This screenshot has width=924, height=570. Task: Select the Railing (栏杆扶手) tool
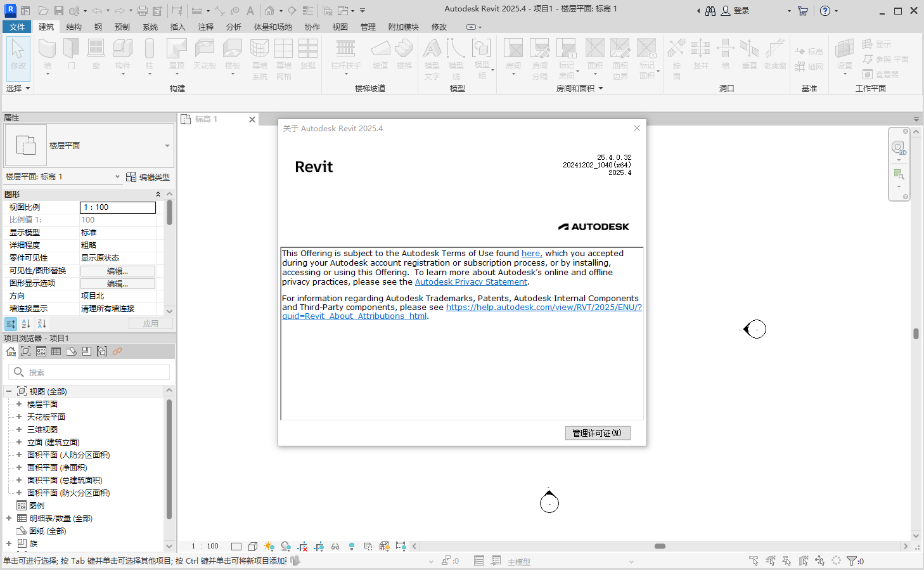tap(345, 49)
